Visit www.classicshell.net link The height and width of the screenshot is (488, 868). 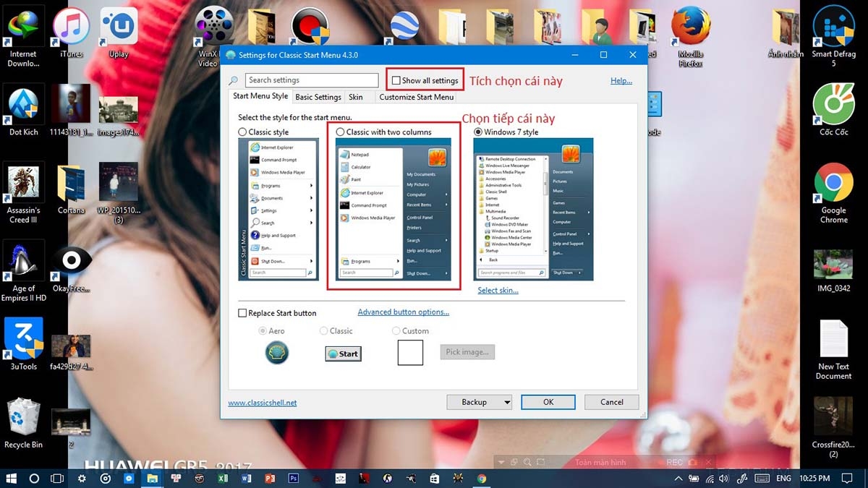tap(263, 403)
